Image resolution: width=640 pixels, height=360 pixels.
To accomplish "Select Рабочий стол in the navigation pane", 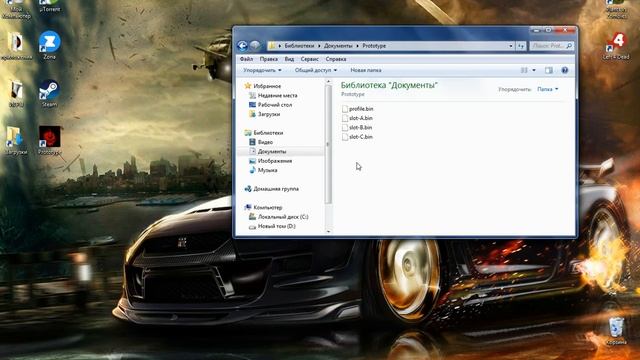I will (x=275, y=105).
